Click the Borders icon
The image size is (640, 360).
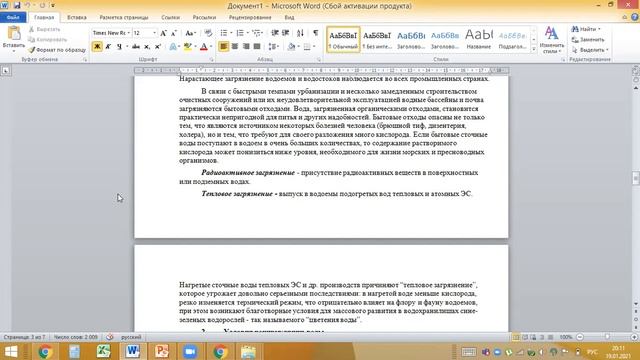coord(307,47)
